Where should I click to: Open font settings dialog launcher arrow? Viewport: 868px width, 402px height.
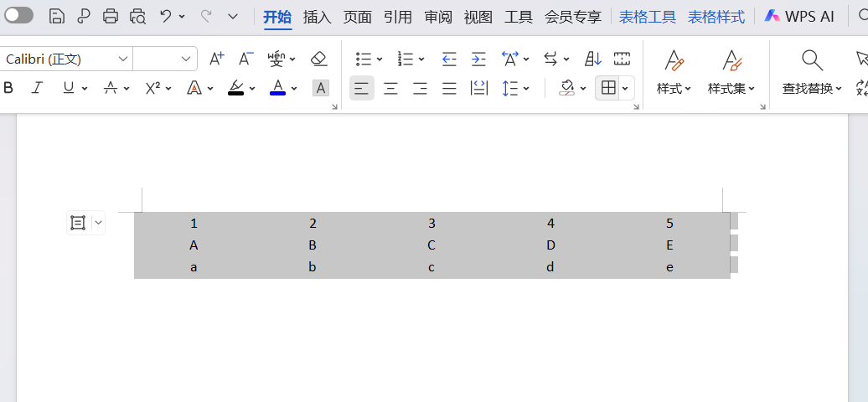334,107
